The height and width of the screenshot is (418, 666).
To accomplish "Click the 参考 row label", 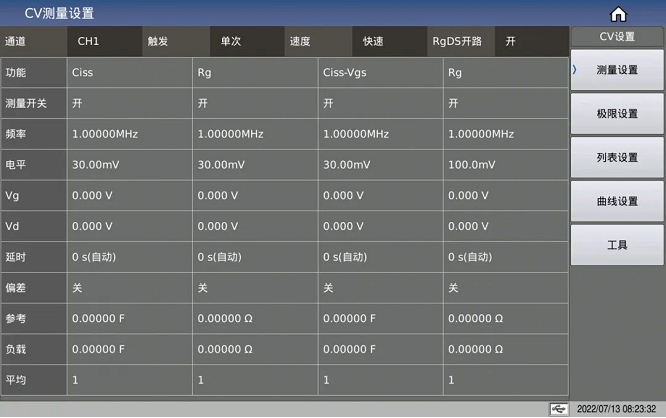I will point(34,319).
